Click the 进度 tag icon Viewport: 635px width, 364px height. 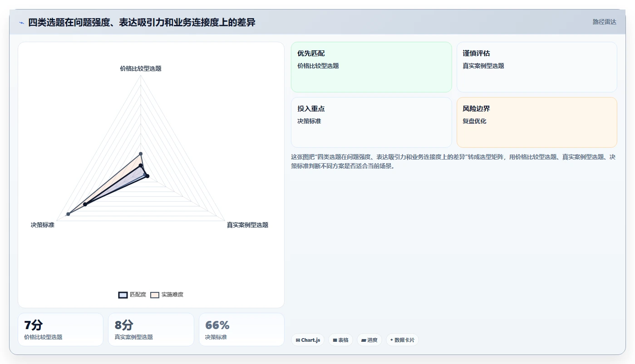point(364,340)
